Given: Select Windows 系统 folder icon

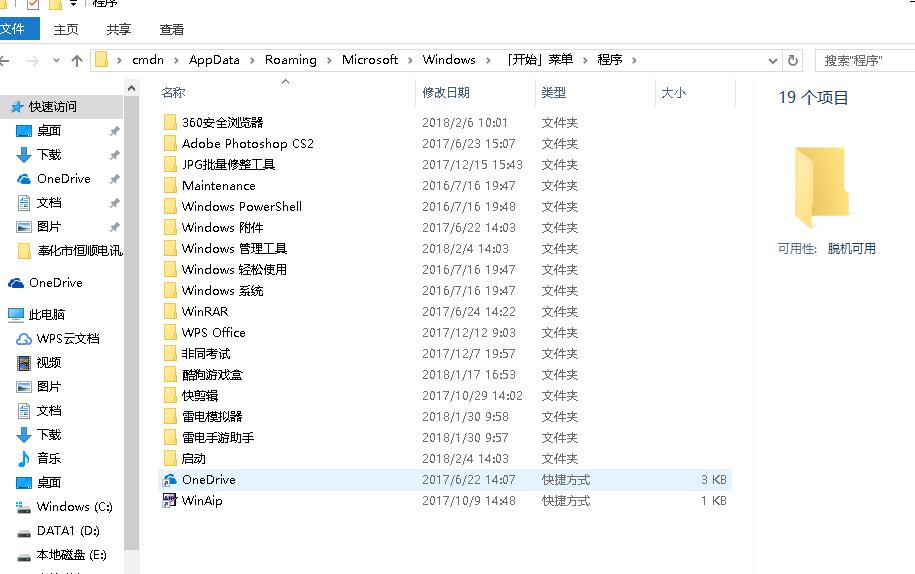Looking at the screenshot, I should point(170,290).
